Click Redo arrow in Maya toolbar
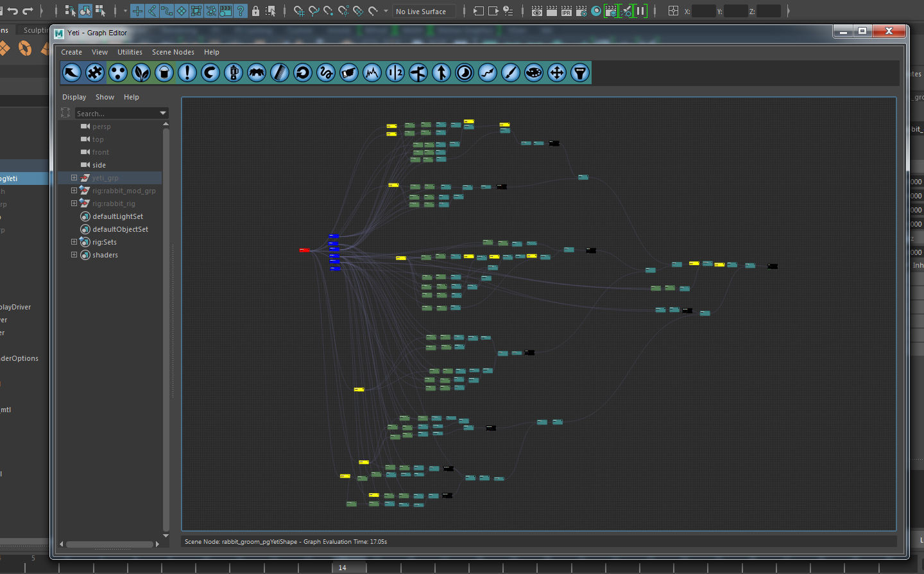The image size is (924, 574). (28, 11)
